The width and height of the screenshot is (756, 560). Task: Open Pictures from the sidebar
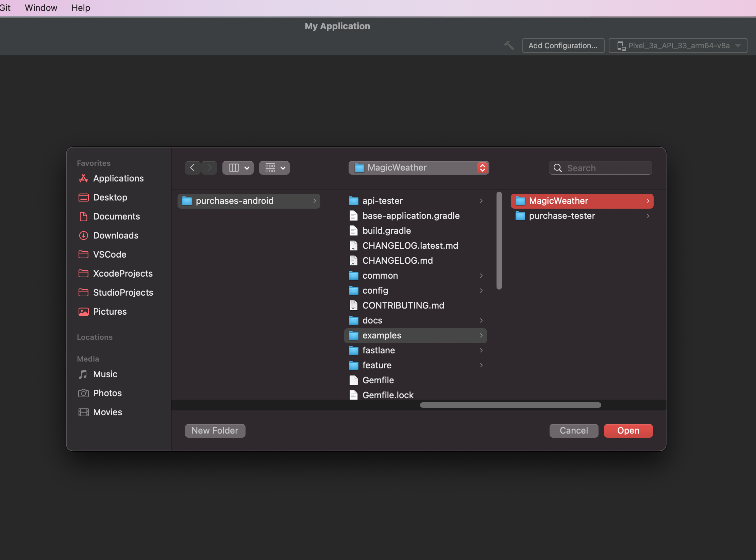(110, 312)
